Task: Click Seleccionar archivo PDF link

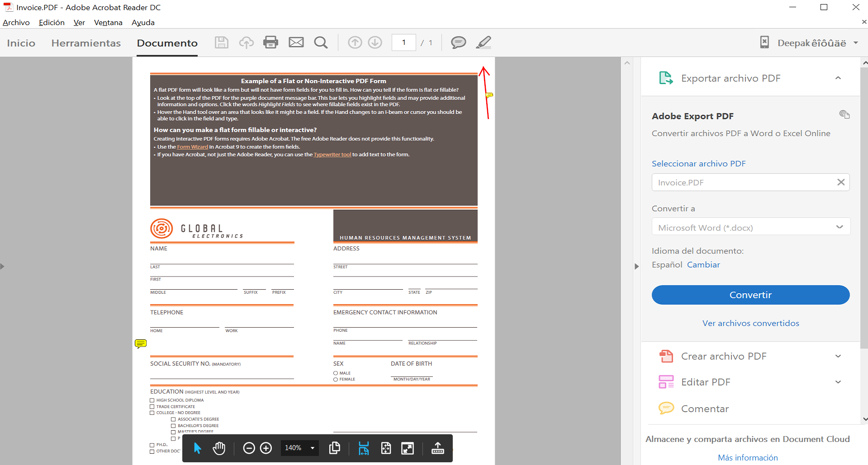Action: 698,164
